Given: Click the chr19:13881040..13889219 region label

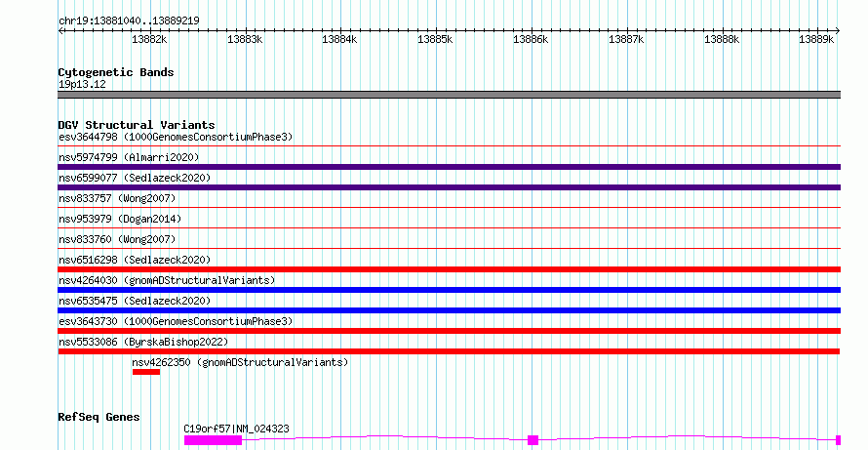Looking at the screenshot, I should (x=129, y=20).
